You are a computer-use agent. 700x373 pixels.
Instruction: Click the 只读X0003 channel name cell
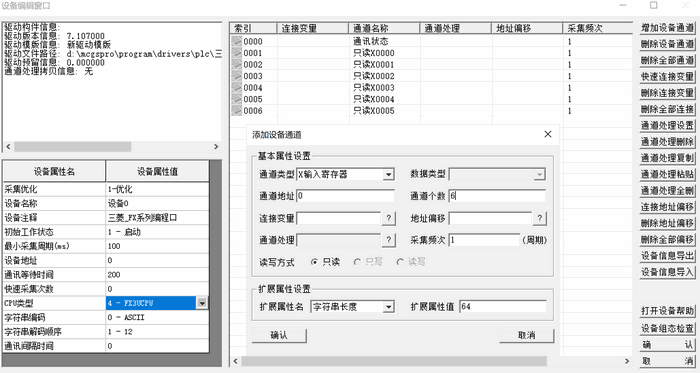tap(384, 88)
